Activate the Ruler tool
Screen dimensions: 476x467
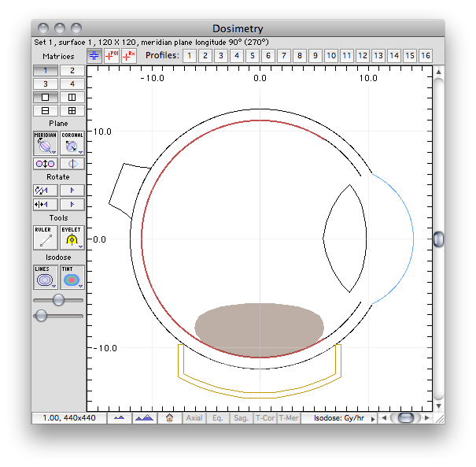(45, 238)
